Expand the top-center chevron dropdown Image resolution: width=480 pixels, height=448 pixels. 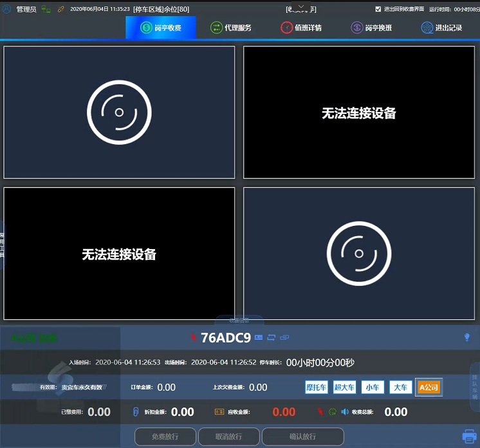(301, 6)
